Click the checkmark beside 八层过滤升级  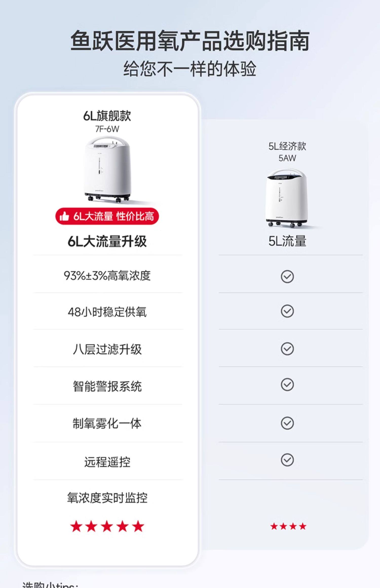tap(287, 349)
